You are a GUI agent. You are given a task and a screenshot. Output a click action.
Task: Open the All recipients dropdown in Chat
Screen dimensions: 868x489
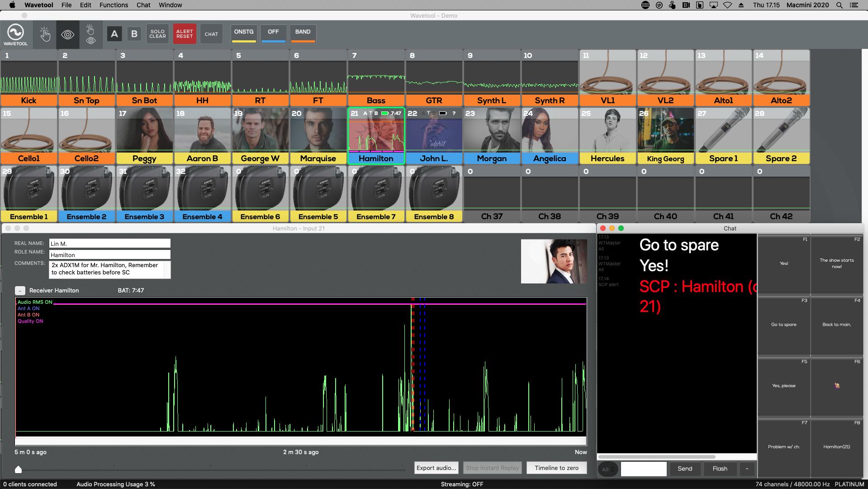[607, 469]
